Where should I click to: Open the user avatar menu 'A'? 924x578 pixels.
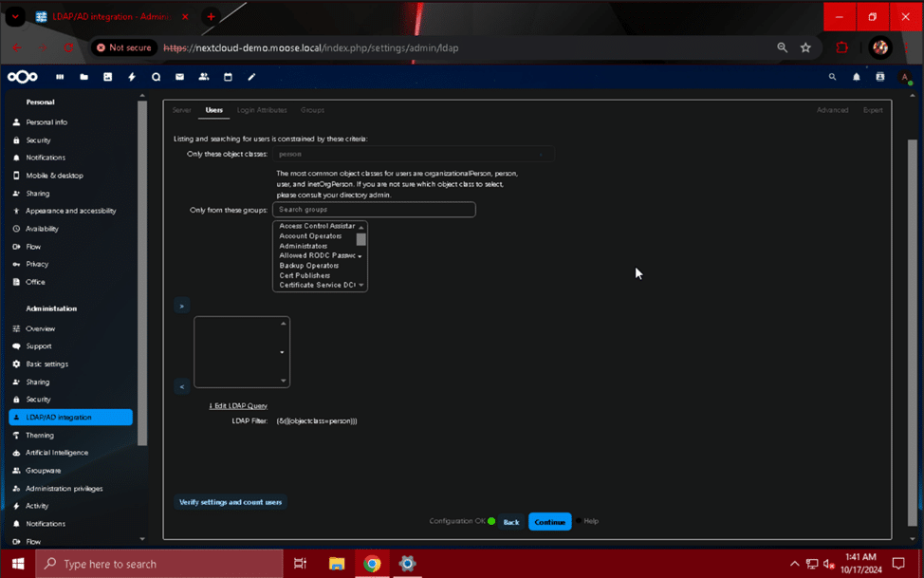[x=905, y=77]
